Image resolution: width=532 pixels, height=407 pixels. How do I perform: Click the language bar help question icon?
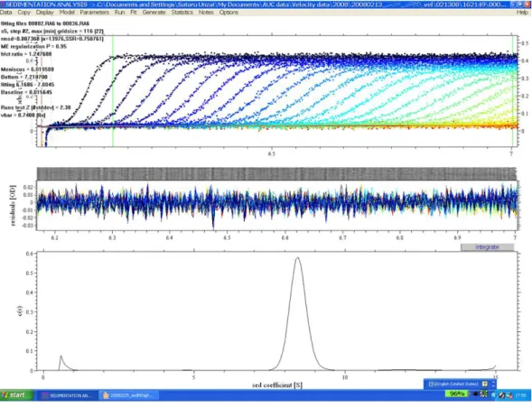(x=484, y=384)
